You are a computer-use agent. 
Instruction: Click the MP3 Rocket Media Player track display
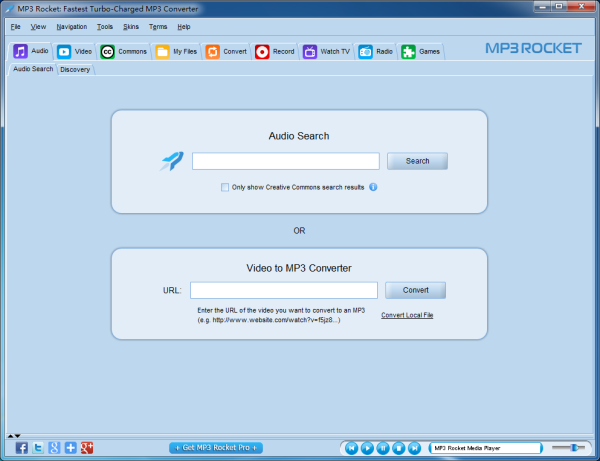[485, 448]
